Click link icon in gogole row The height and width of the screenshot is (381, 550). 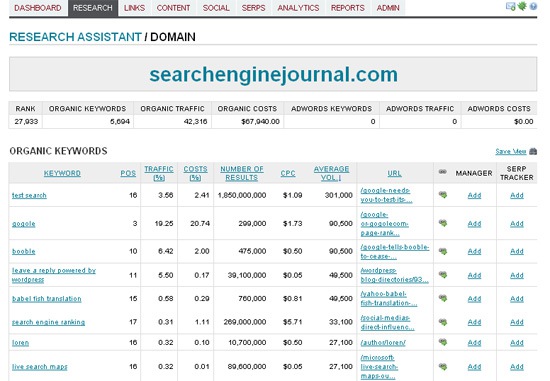[443, 223]
